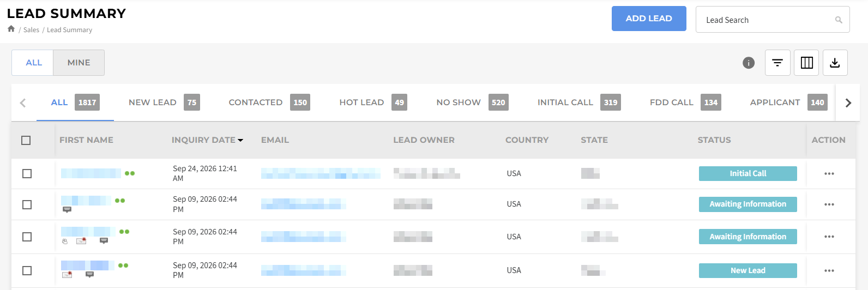Open the NEW LEAD tab
Screen dimensions: 868x290
click(x=164, y=102)
